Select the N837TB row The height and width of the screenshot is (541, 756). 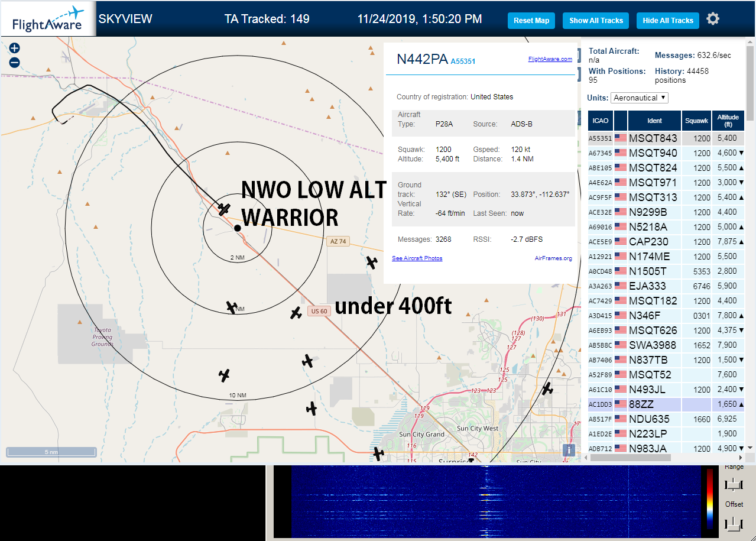(x=666, y=360)
